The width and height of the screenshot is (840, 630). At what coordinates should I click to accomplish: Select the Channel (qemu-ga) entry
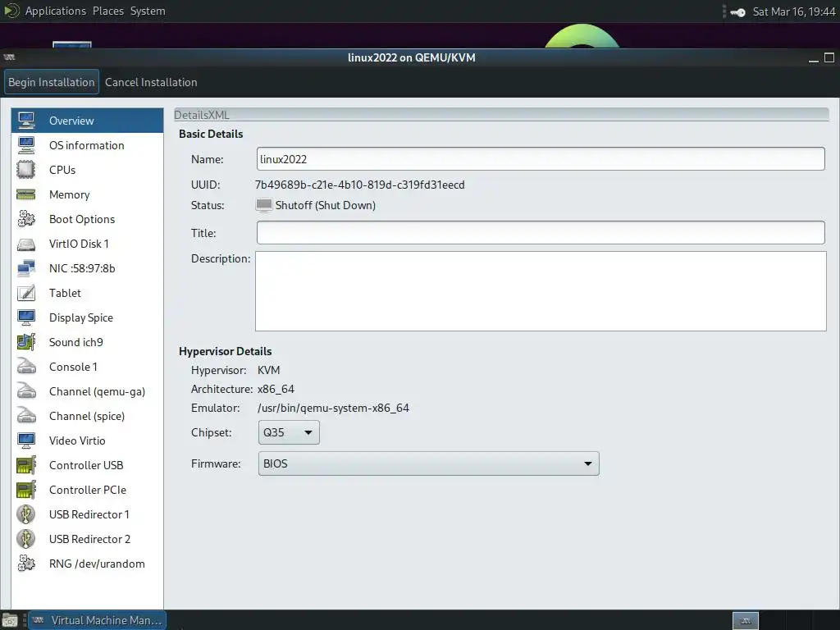coord(87,391)
